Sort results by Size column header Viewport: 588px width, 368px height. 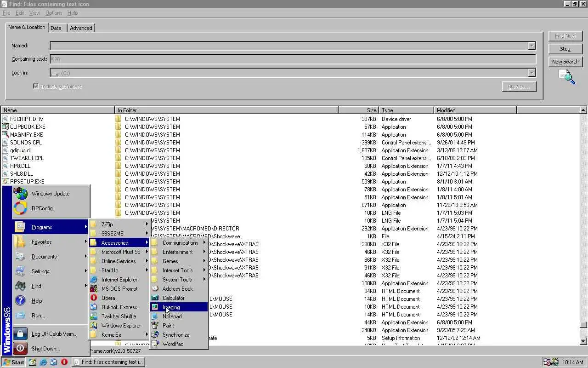pos(359,110)
